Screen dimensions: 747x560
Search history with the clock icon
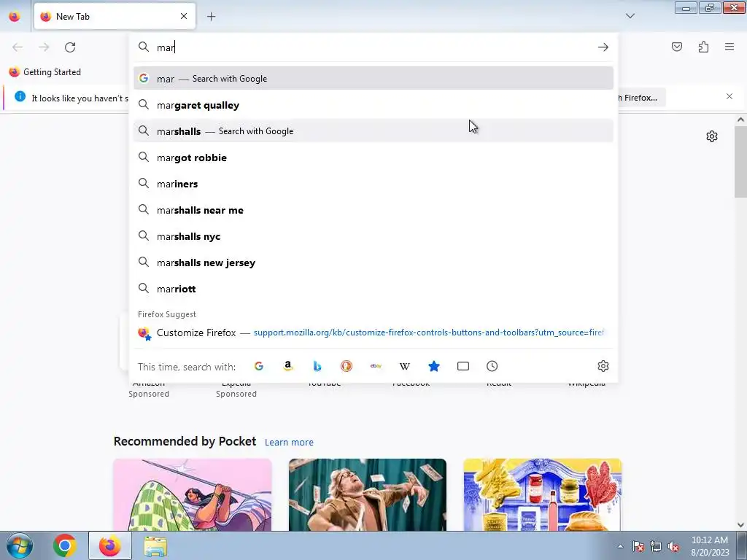(492, 366)
